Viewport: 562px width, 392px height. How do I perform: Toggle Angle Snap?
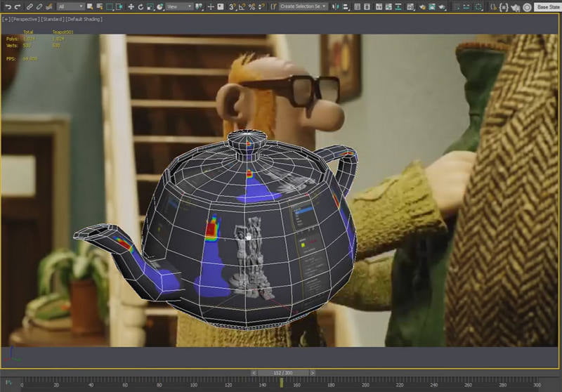[x=242, y=7]
